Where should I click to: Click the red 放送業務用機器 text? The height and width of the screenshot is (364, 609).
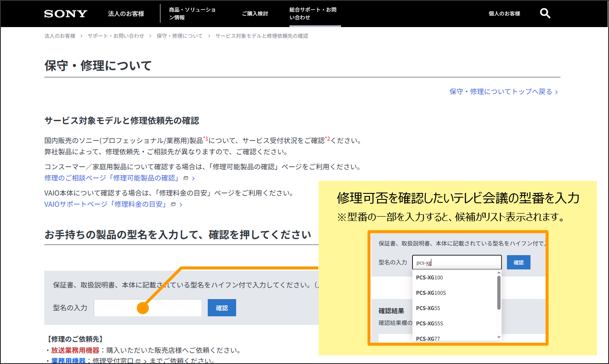point(75,350)
